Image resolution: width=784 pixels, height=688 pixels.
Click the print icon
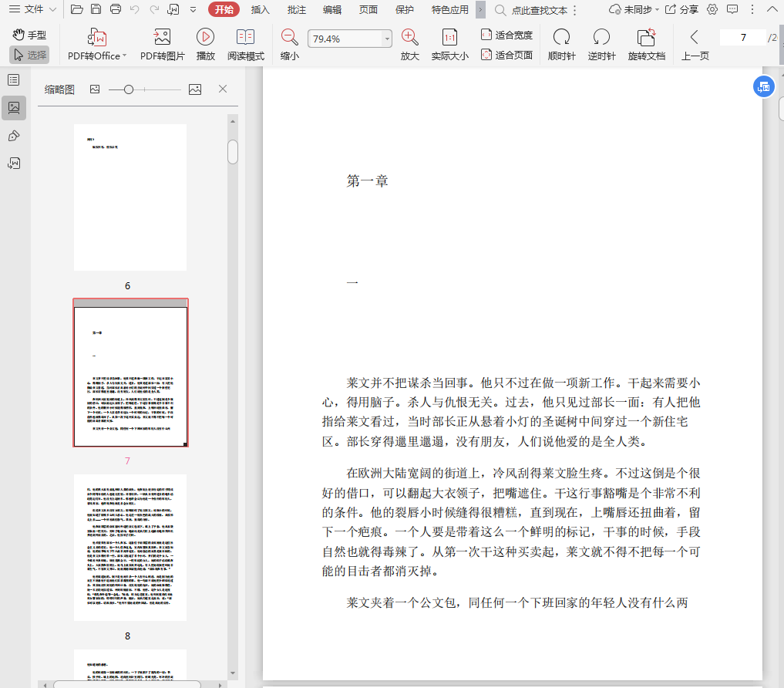point(116,9)
